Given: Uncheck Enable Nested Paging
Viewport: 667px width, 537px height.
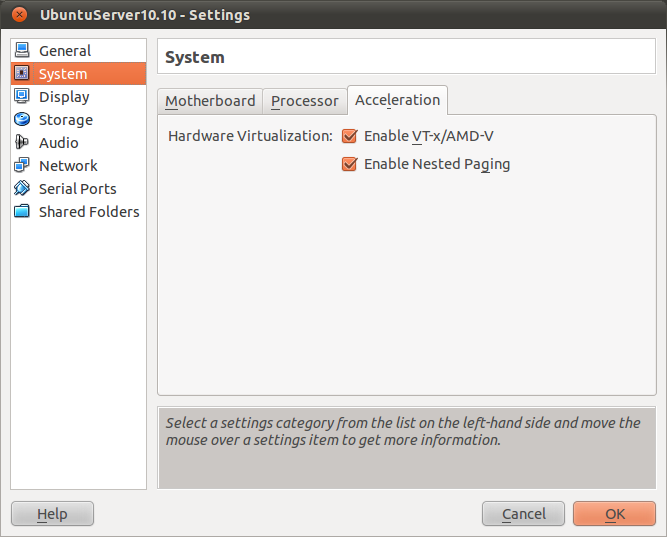Looking at the screenshot, I should (x=349, y=164).
